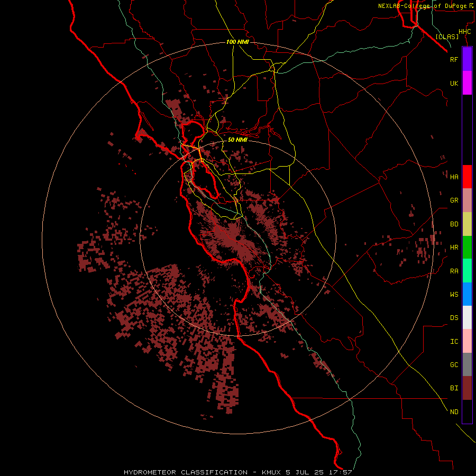Viewport: 476px width, 476px height.
Task: Click the yellow BD legend swatch
Action: pos(467,224)
